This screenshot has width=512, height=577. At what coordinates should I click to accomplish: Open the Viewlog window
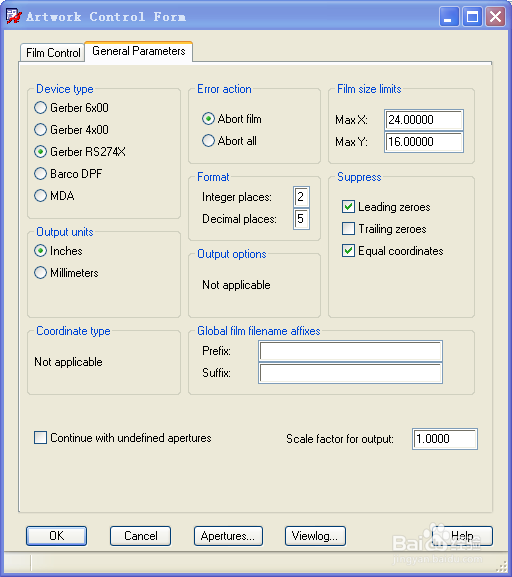click(x=315, y=536)
